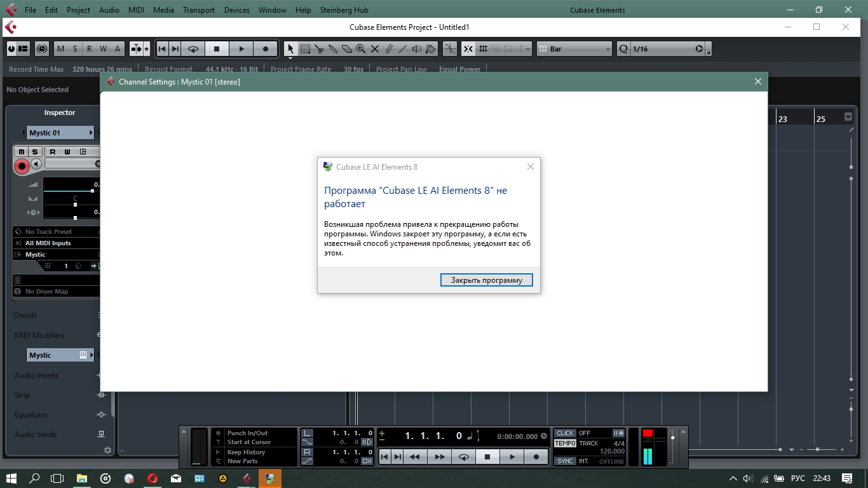The height and width of the screenshot is (488, 868).
Task: Click the Q quantize icon
Action: point(623,49)
